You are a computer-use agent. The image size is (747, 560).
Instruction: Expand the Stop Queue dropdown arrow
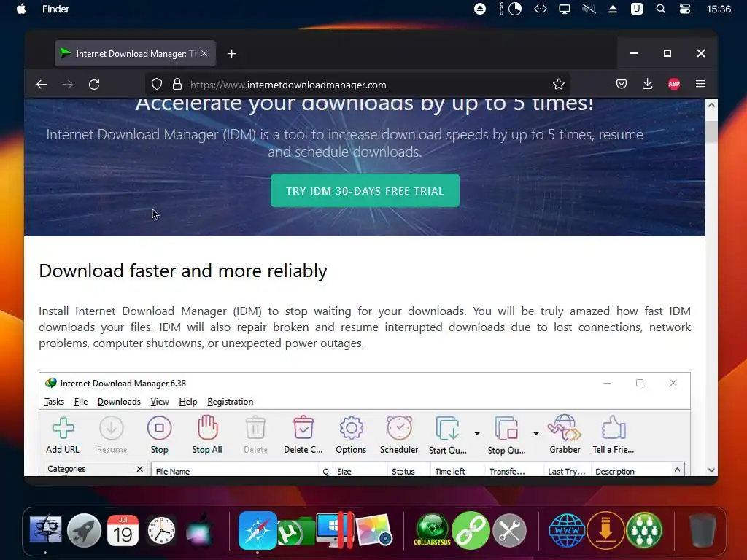click(x=536, y=433)
